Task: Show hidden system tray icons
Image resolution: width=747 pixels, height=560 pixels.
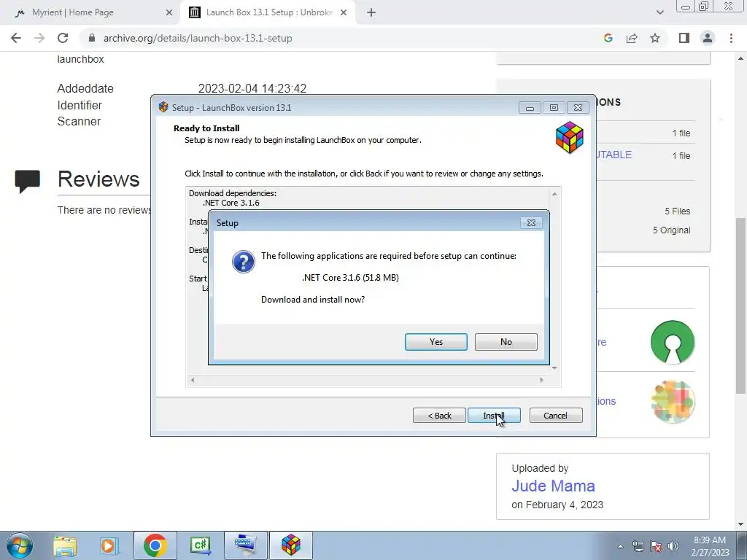Action: coord(620,546)
